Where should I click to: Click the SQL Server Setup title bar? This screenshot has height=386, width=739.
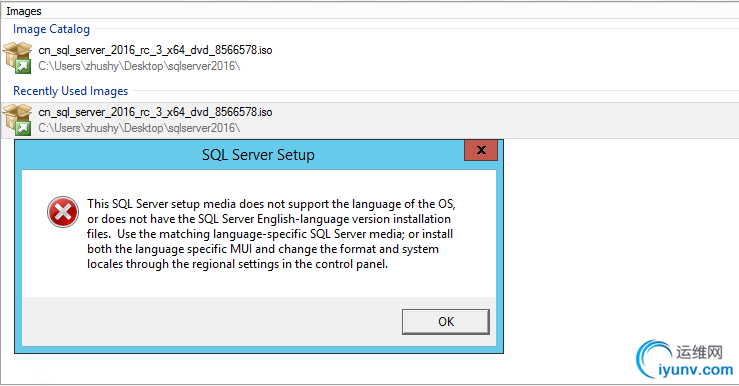pyautogui.click(x=258, y=155)
